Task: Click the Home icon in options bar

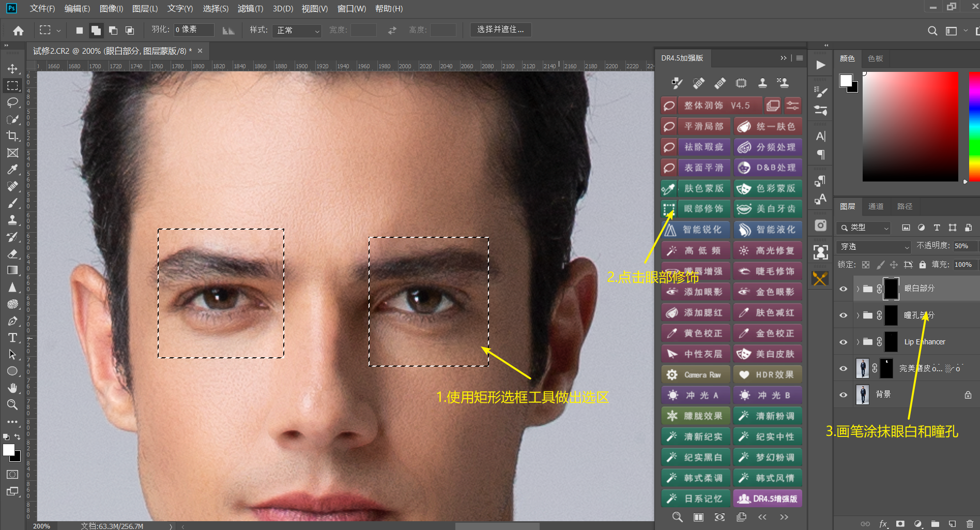Action: pyautogui.click(x=19, y=31)
